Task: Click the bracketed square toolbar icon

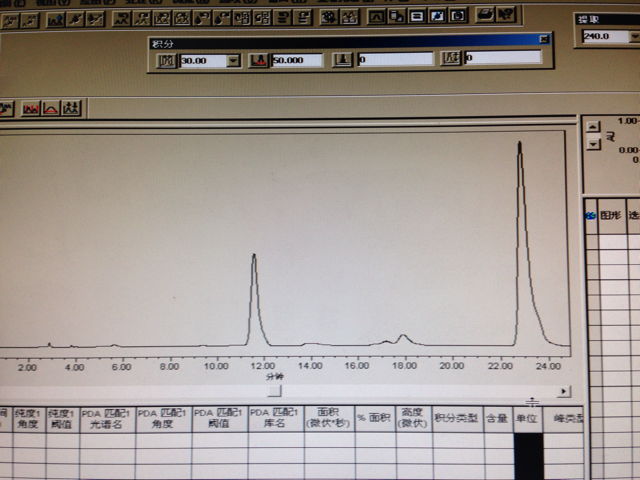Action: (458, 16)
